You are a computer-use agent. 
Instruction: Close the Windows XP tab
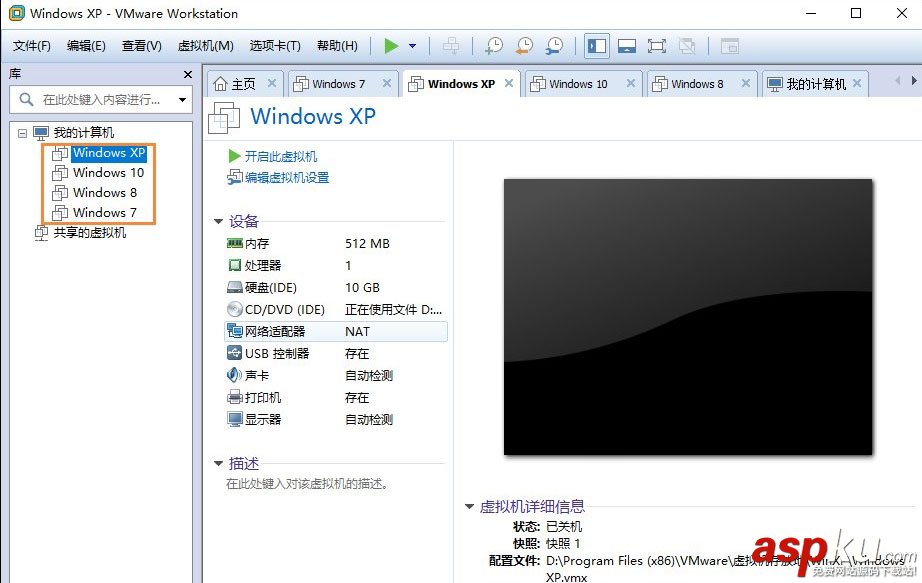509,84
